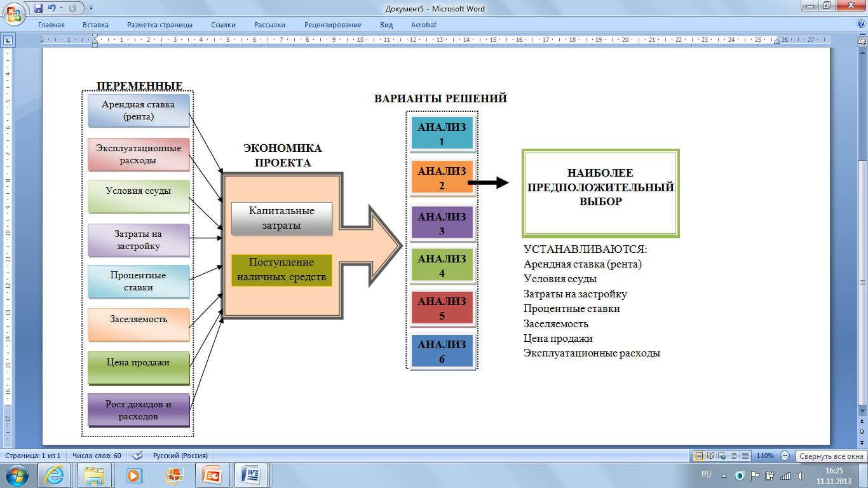Viewport: 868px width, 488px height.
Task: Open the Windows Start menu
Action: (17, 475)
